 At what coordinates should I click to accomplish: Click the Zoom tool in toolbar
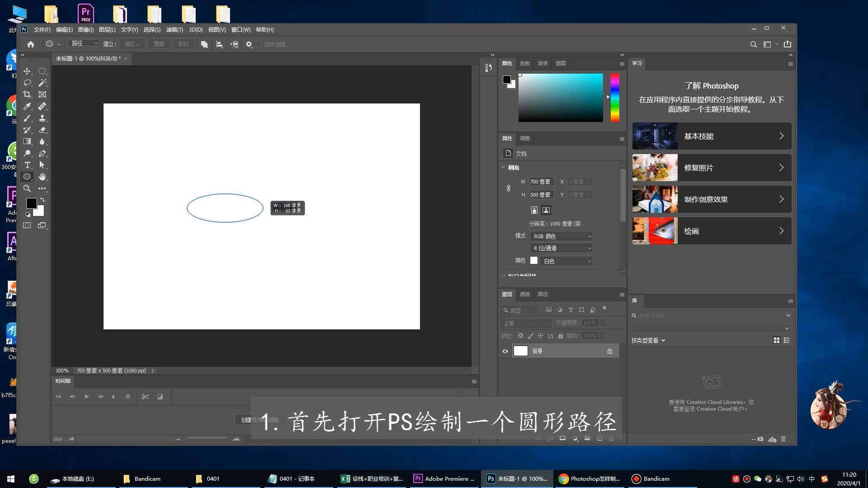(27, 189)
